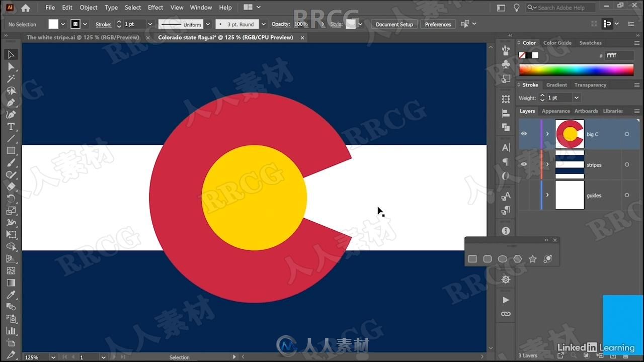Select the Rotate tool

[x=11, y=199]
